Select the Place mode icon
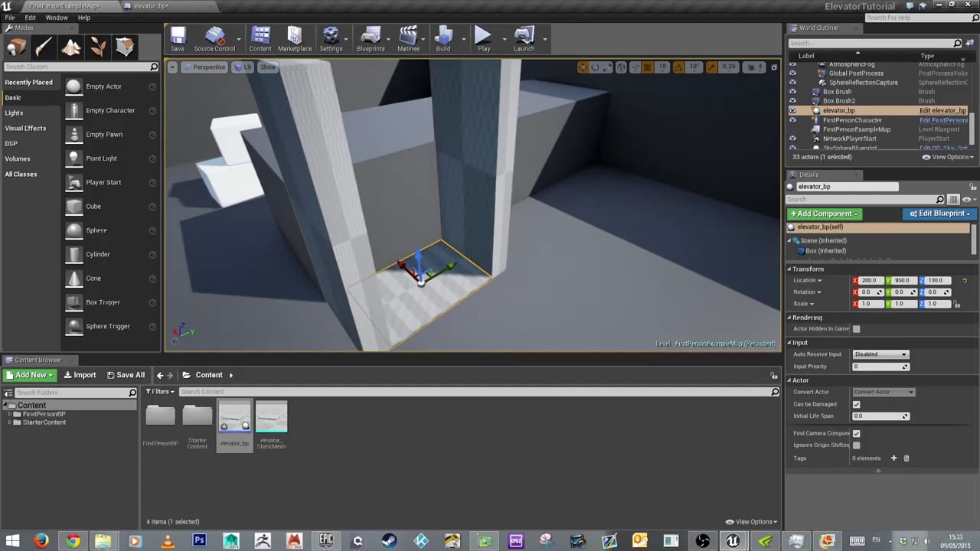The image size is (980, 551). [16, 47]
